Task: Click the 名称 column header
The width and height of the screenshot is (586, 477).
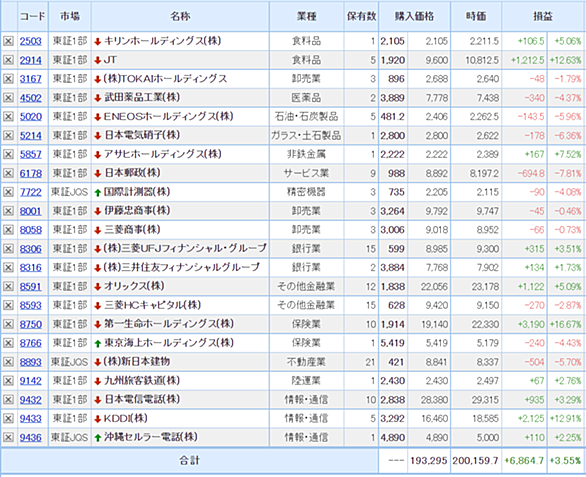Action: click(180, 16)
